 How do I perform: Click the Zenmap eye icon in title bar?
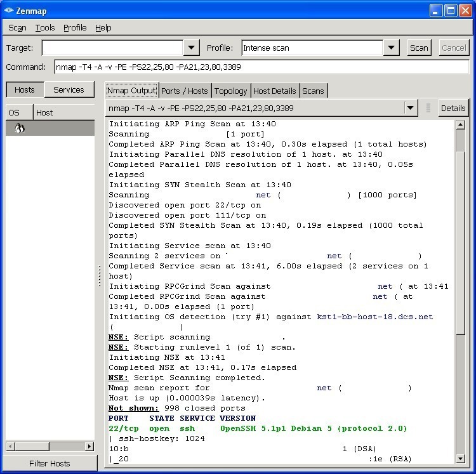(x=9, y=11)
